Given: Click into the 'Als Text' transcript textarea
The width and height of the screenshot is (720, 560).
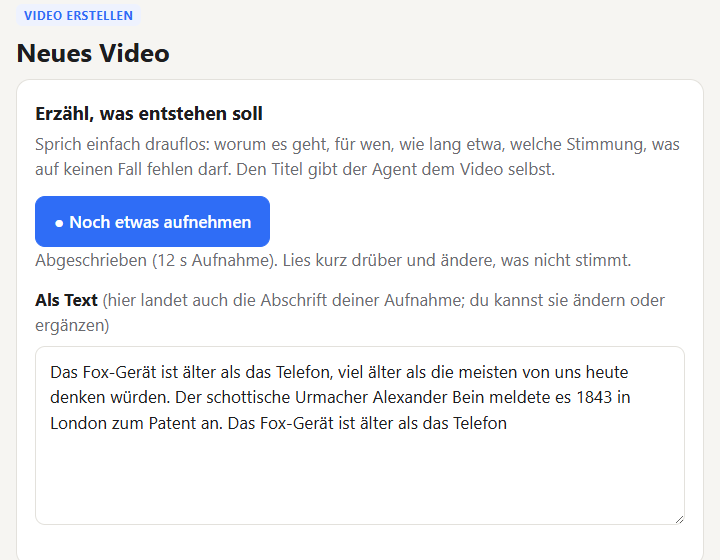Looking at the screenshot, I should click(x=360, y=436).
